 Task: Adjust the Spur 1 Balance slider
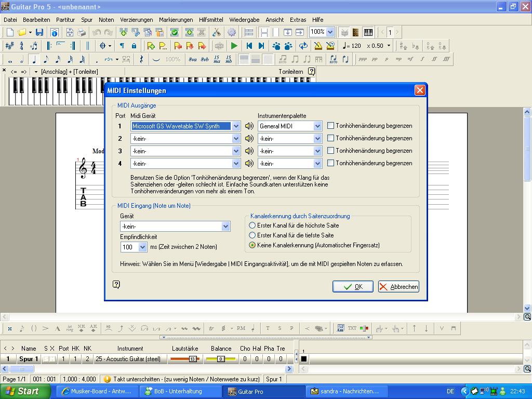coord(221,359)
